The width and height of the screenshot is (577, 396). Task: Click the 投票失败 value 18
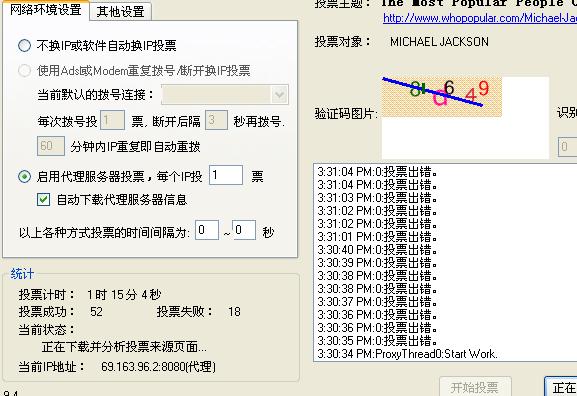tap(234, 312)
